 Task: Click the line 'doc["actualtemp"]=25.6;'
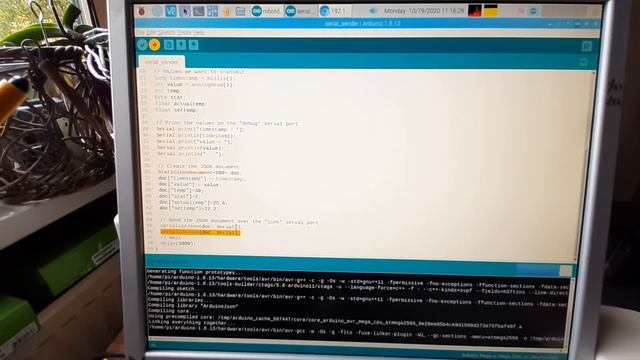[193, 202]
